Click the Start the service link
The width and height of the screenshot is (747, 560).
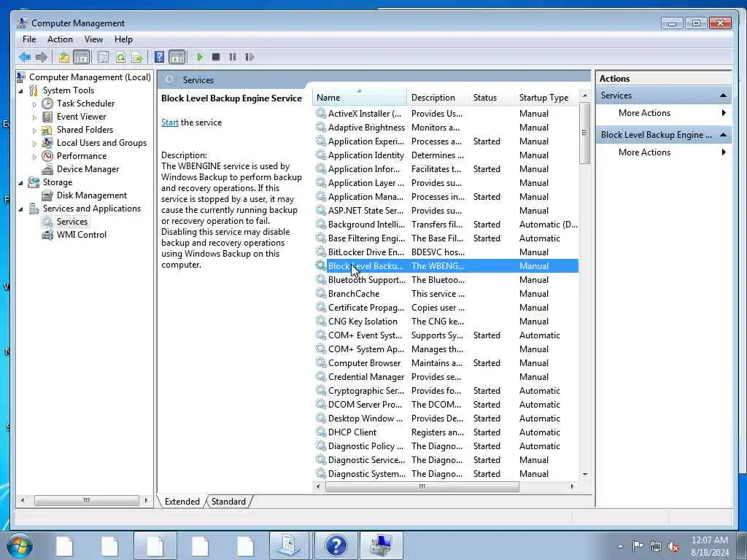coord(169,122)
